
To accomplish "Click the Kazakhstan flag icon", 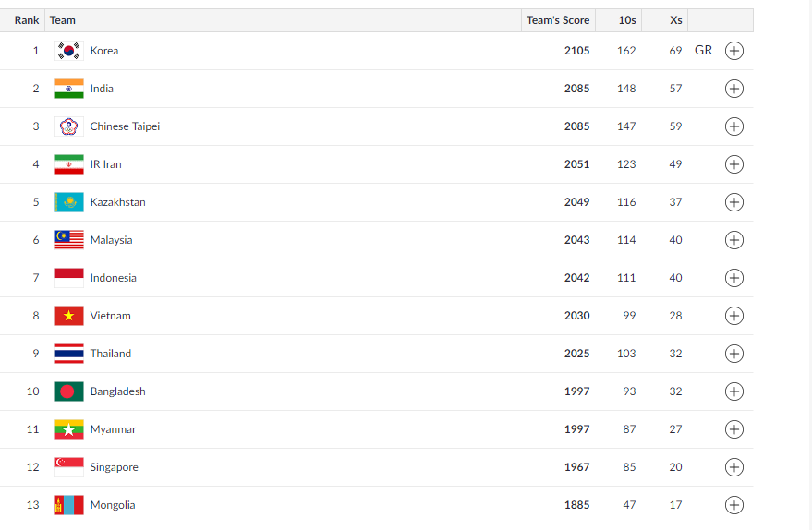I will tap(68, 202).
